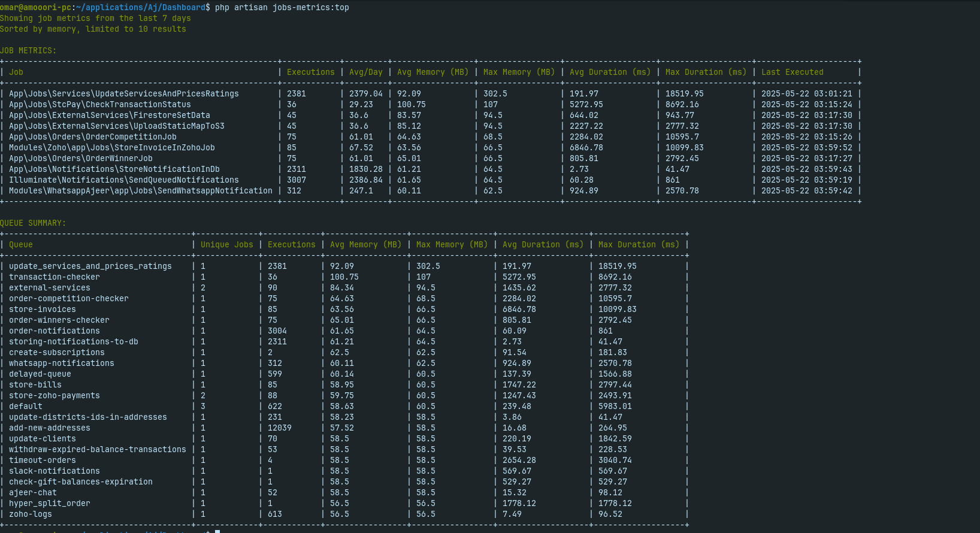Click the 'Avg/Day' column header
Screen dimensions: 980x533
point(365,72)
